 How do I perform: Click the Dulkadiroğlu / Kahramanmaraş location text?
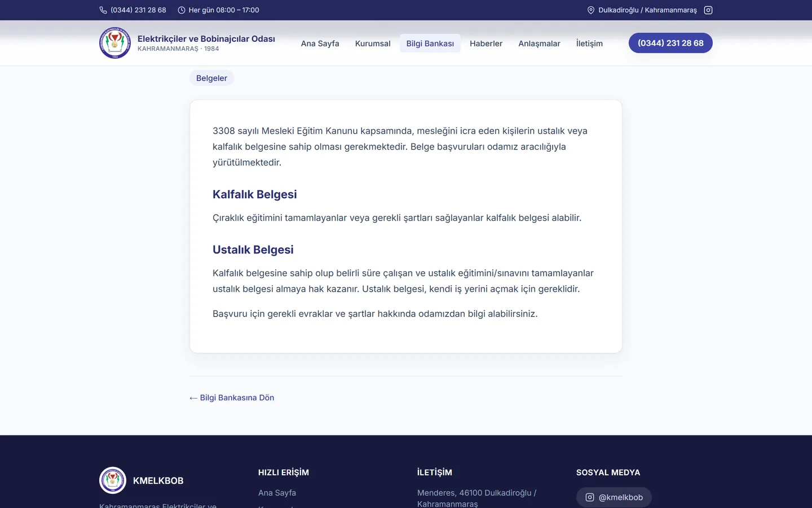[647, 10]
